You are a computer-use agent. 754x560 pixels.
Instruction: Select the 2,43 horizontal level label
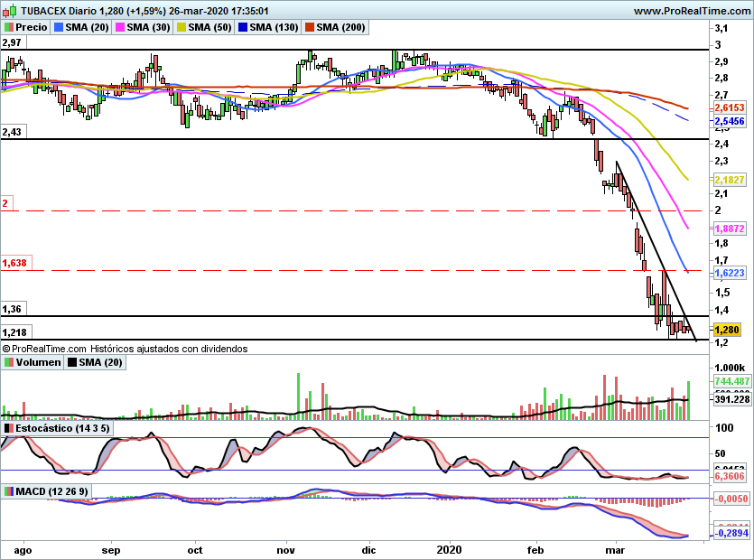(12, 132)
